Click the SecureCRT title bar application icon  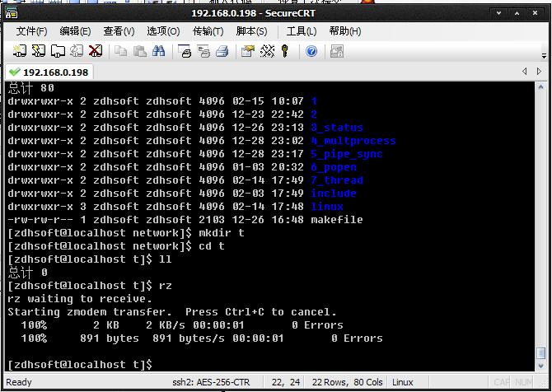click(x=12, y=13)
